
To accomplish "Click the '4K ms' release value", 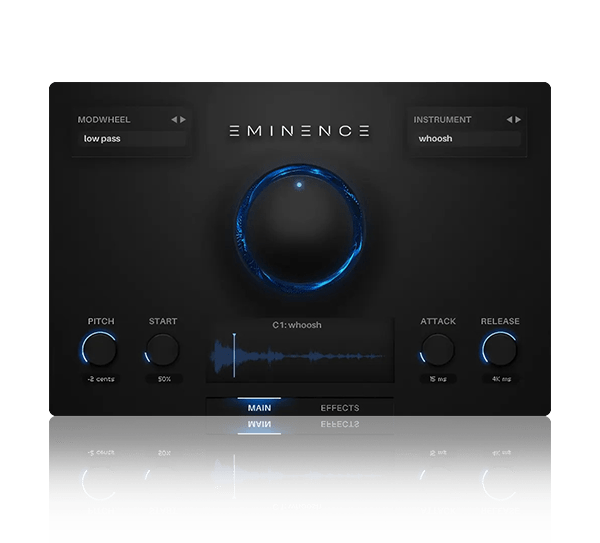I will coord(501,379).
